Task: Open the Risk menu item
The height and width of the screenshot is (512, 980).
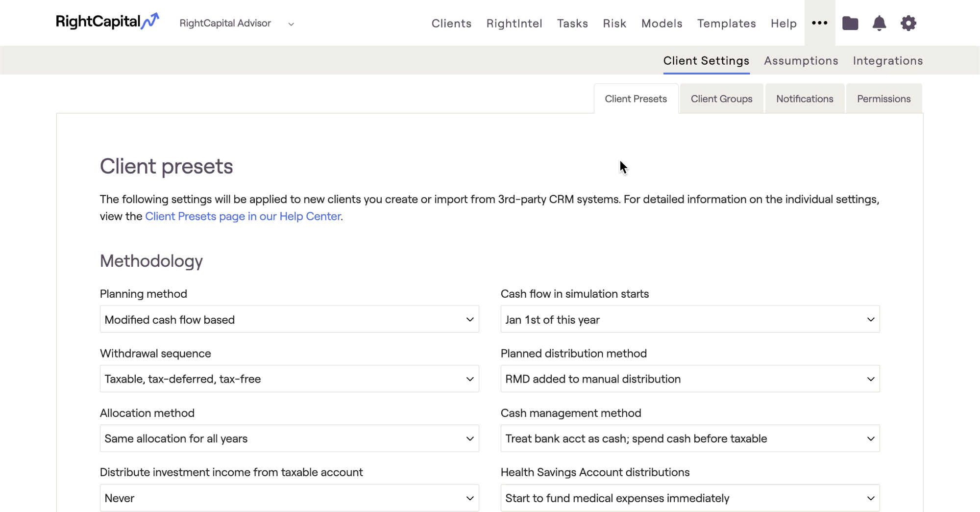Action: (x=614, y=24)
